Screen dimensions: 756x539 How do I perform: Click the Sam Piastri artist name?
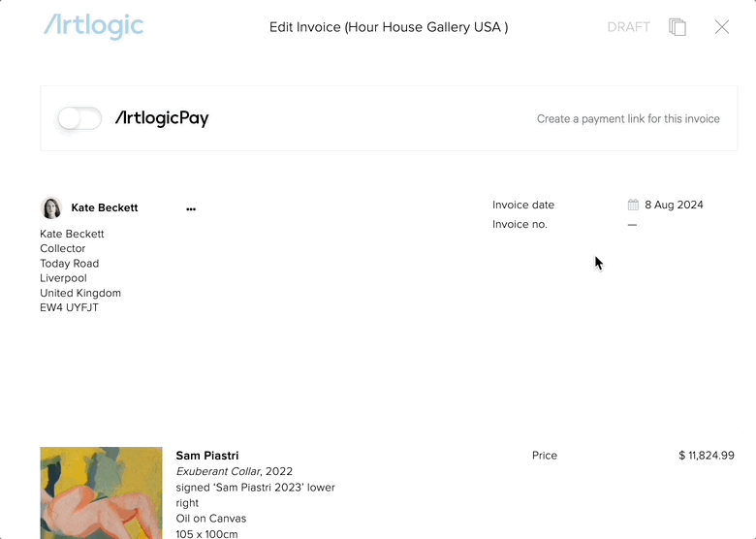tap(207, 456)
